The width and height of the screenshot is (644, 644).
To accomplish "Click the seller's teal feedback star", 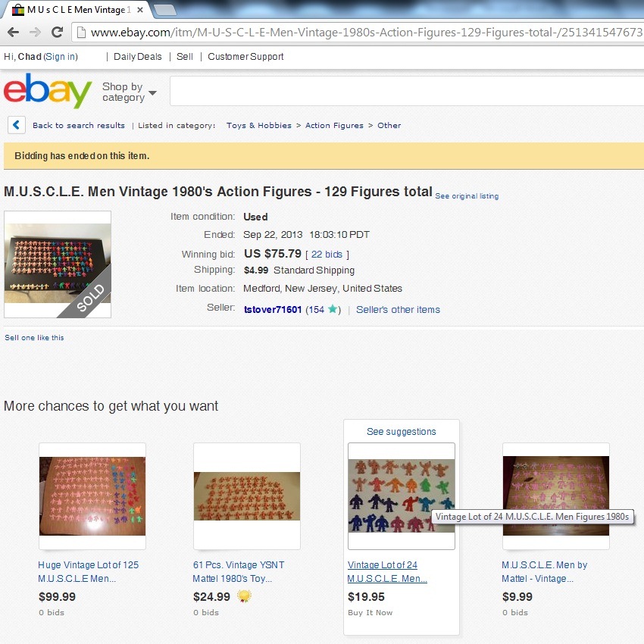I will 333,309.
